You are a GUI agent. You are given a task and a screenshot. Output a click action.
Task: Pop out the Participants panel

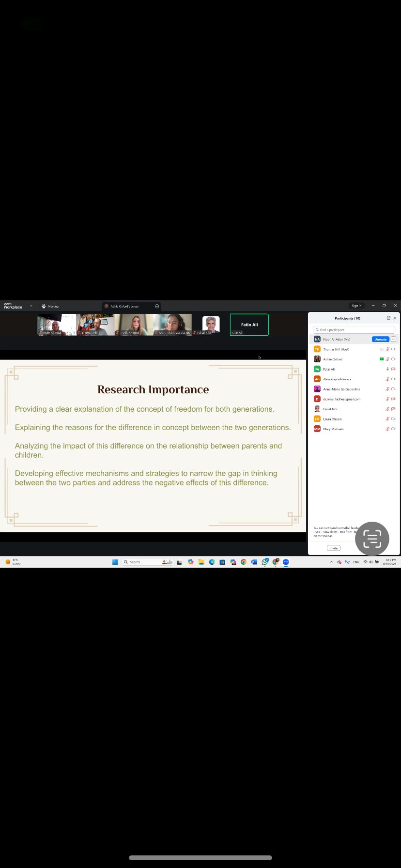388,318
